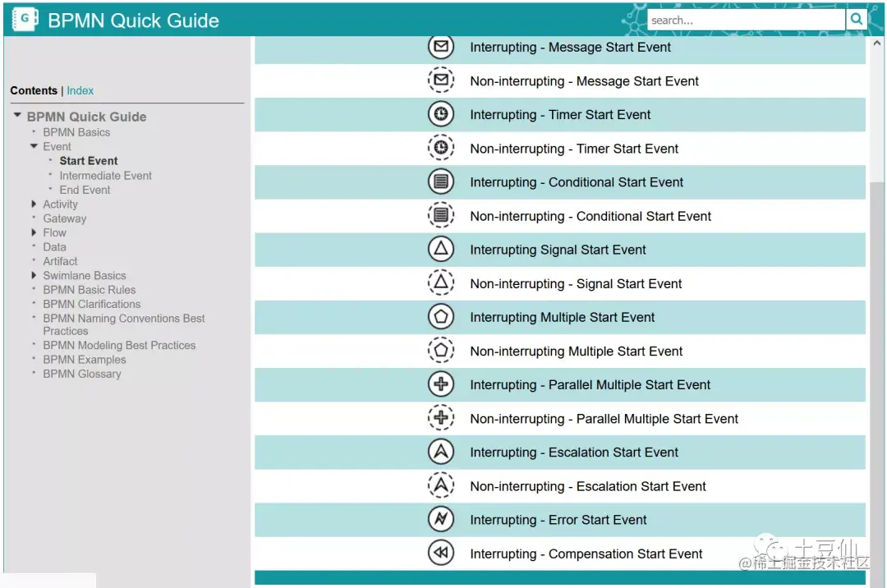
Task: Open the BPMN Clarifications topic
Action: tap(92, 304)
